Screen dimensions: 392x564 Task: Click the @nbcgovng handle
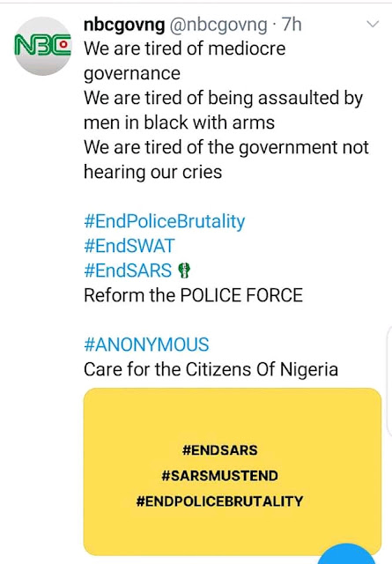[218, 25]
